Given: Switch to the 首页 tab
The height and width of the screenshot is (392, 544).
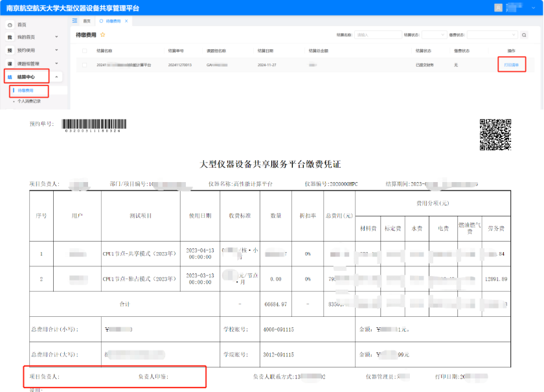Looking at the screenshot, I should coord(86,21).
